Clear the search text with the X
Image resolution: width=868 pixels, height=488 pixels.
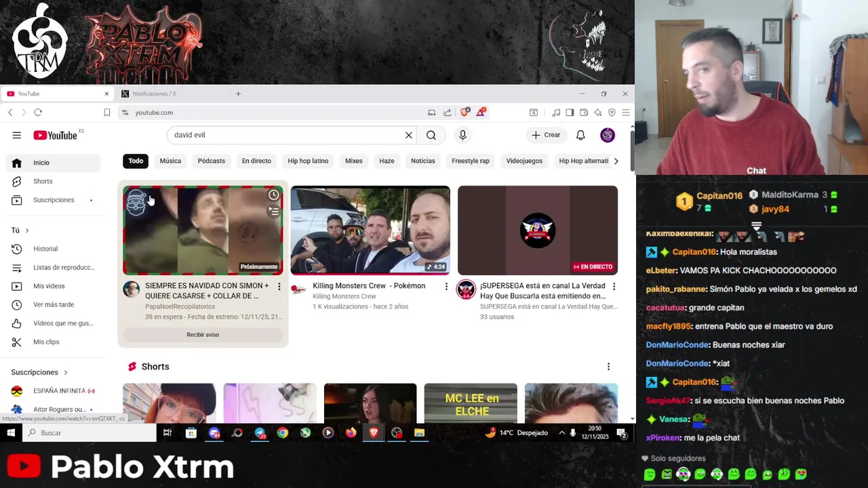point(409,135)
